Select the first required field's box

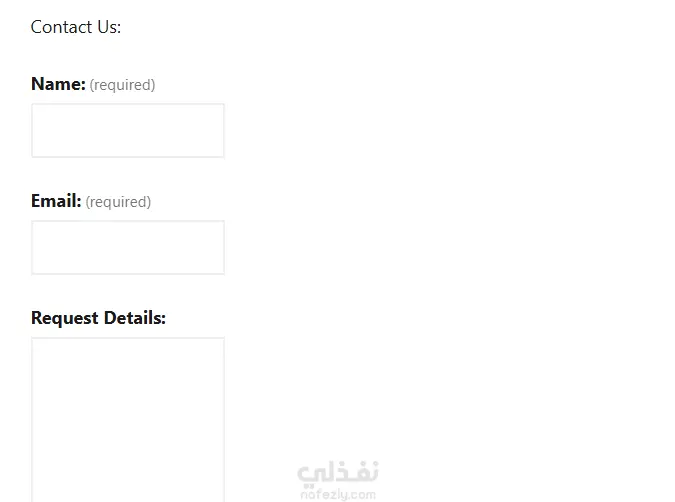pyautogui.click(x=128, y=131)
